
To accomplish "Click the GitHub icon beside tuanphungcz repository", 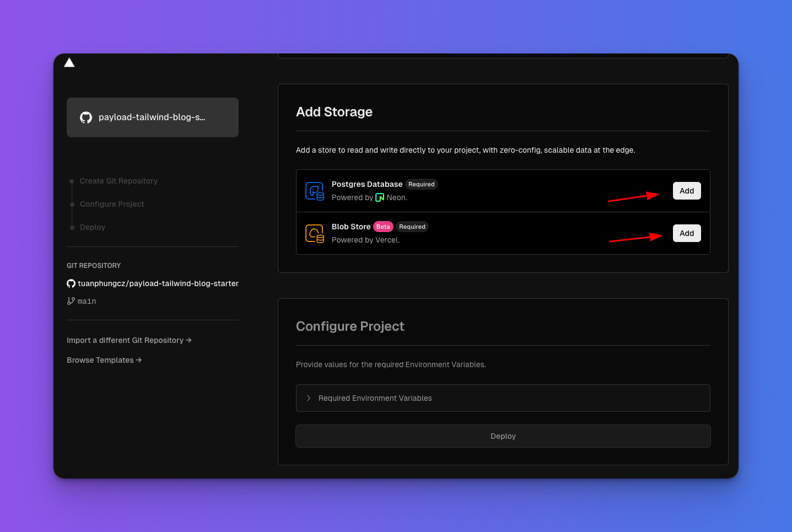I will pos(71,283).
